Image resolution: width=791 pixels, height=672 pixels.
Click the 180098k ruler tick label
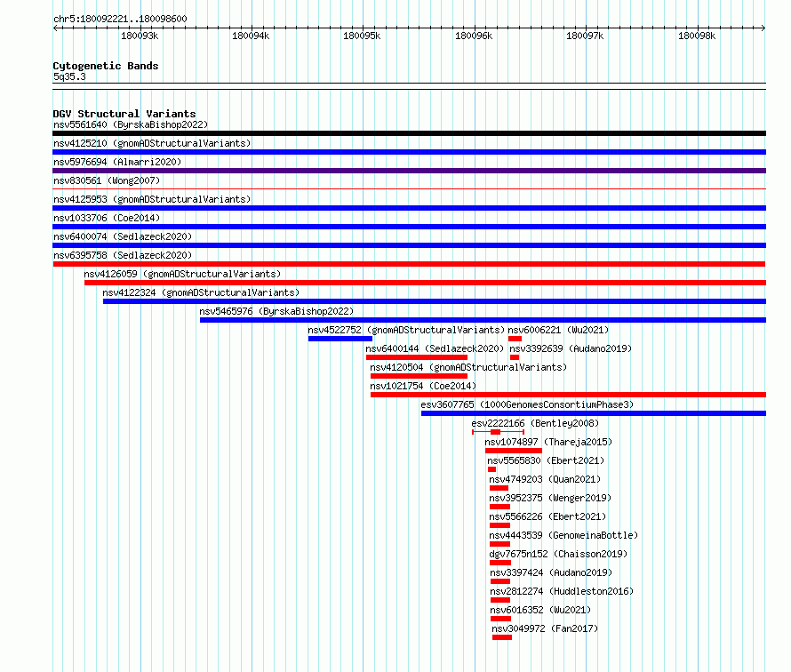coord(697,36)
